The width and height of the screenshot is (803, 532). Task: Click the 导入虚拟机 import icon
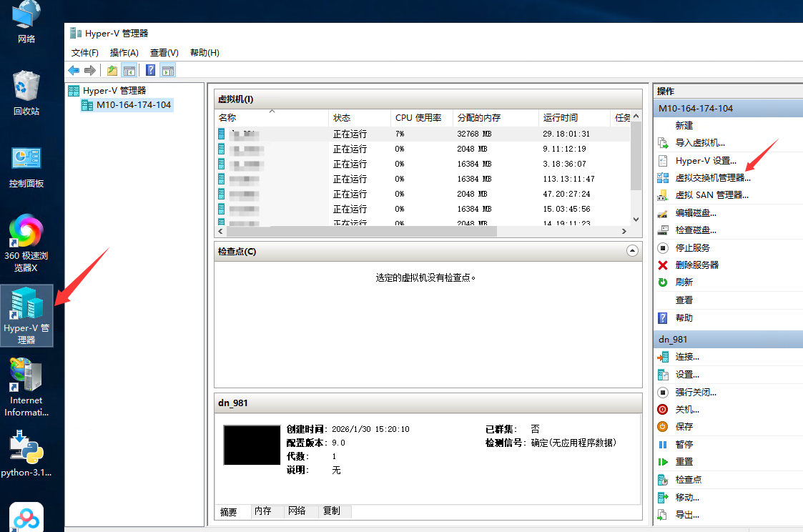point(664,142)
